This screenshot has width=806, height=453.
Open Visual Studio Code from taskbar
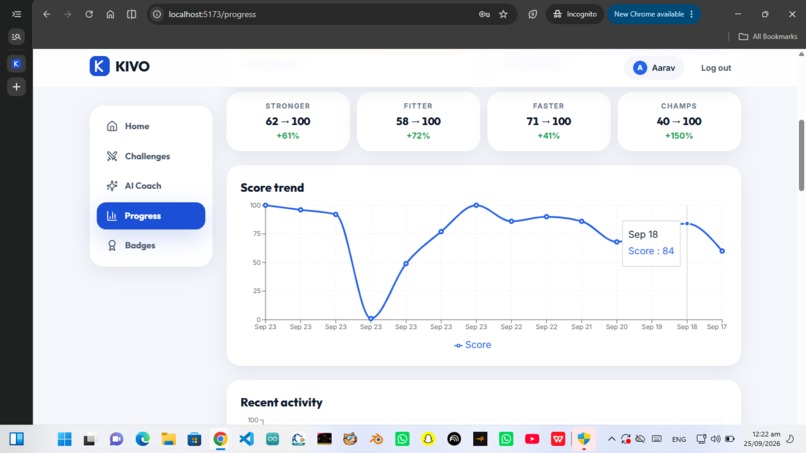(247, 439)
